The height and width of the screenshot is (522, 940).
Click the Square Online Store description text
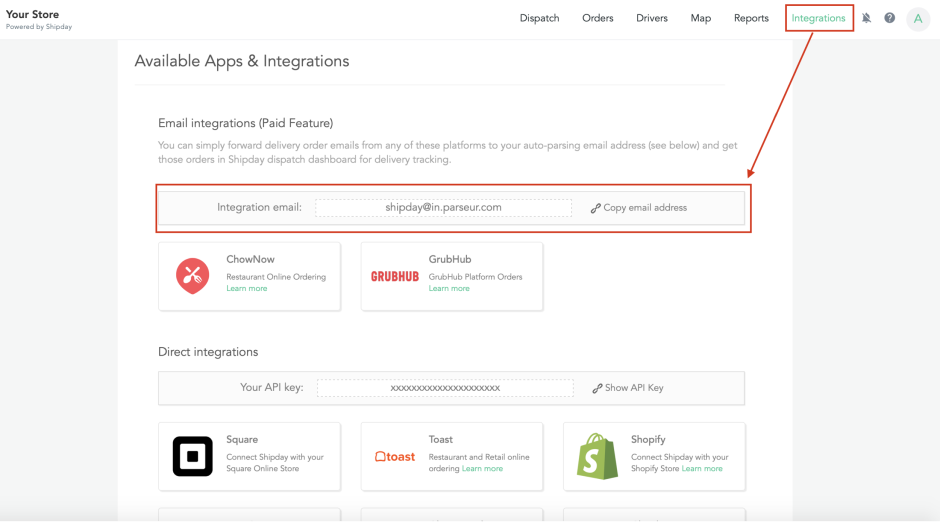pyautogui.click(x=275, y=463)
